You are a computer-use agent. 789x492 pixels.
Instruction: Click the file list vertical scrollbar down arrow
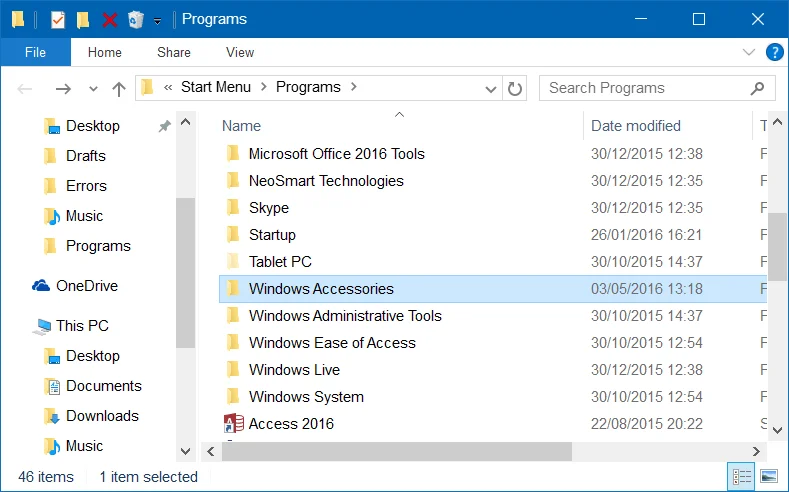[777, 431]
